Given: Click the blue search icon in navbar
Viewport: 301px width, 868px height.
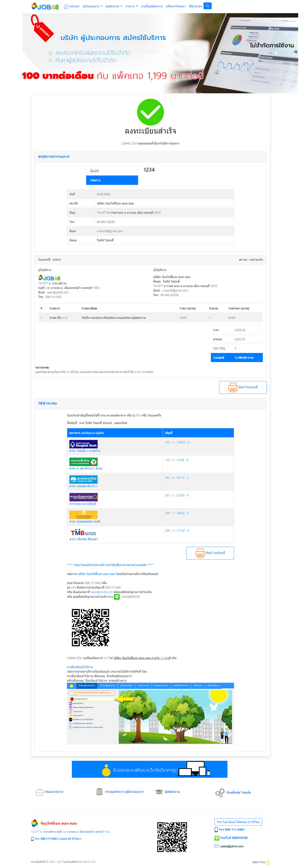Looking at the screenshot, I should [x=207, y=6].
